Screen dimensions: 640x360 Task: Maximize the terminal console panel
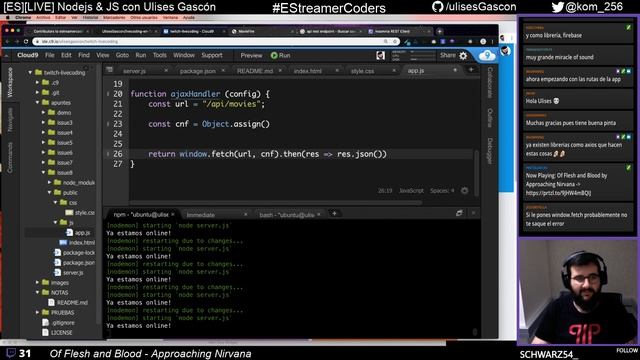pyautogui.click(x=459, y=213)
